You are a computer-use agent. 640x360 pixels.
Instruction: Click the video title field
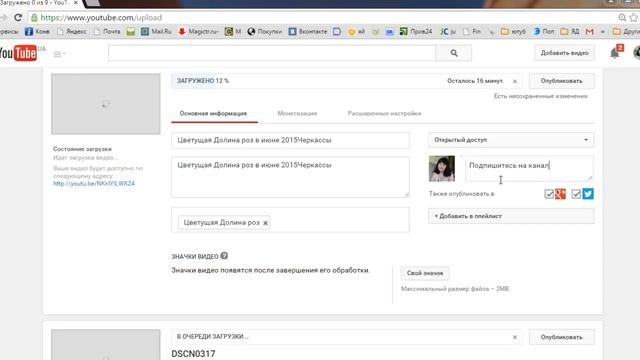pos(290,140)
